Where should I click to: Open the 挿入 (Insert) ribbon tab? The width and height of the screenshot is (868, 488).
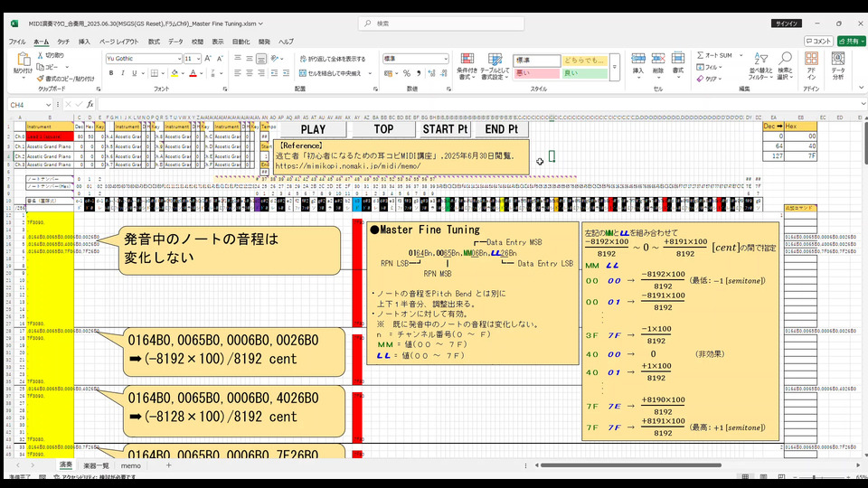84,42
